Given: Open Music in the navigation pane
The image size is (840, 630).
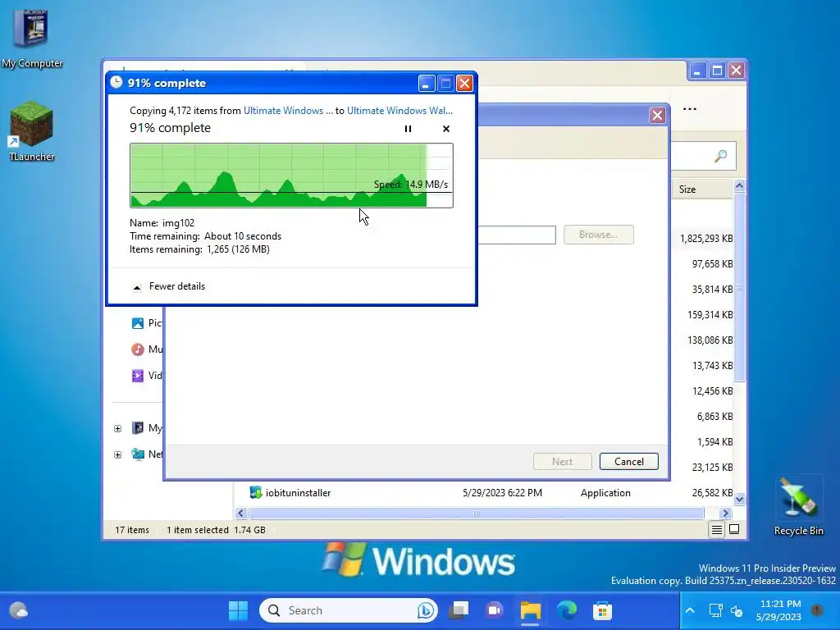Looking at the screenshot, I should (146, 349).
